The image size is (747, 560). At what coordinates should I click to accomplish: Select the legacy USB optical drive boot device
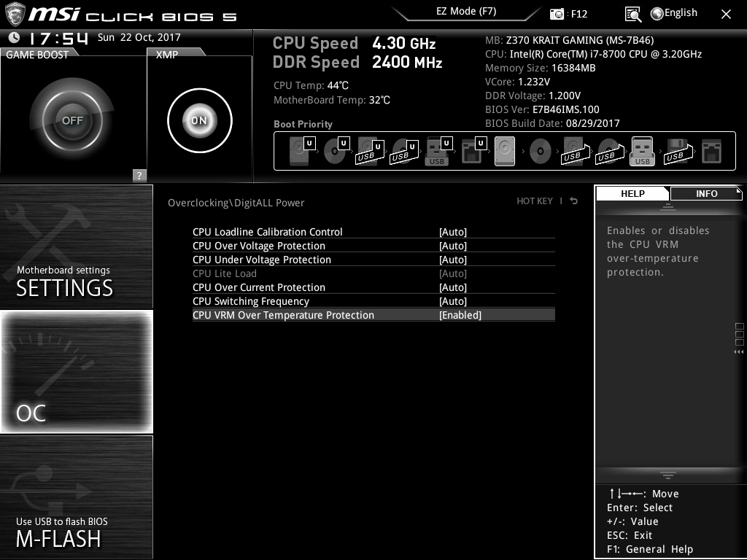pyautogui.click(x=609, y=151)
